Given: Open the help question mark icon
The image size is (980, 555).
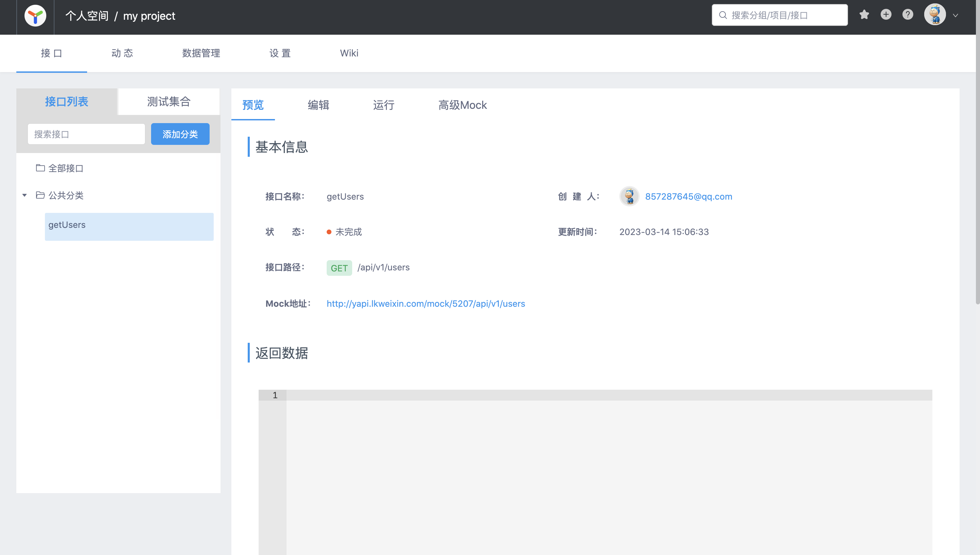Looking at the screenshot, I should click(x=908, y=14).
